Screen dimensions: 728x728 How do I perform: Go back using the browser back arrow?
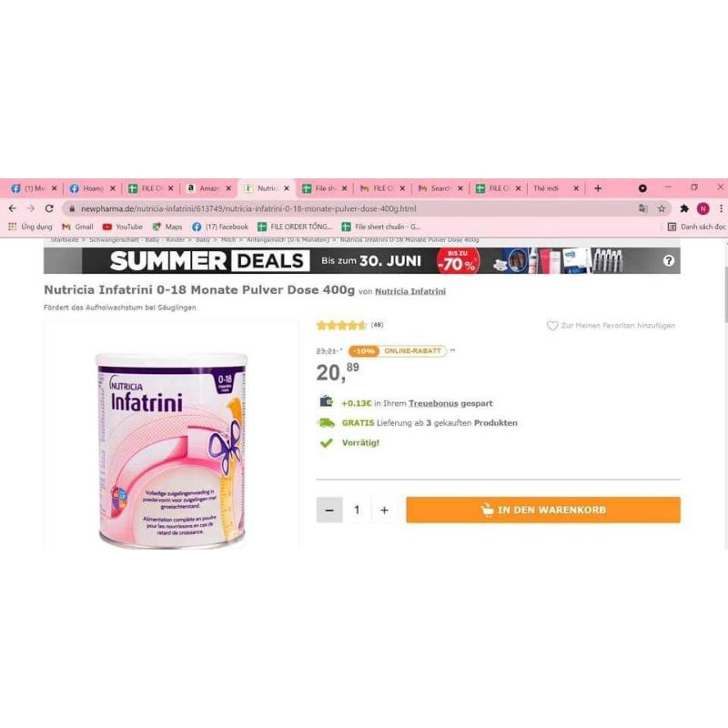13,208
